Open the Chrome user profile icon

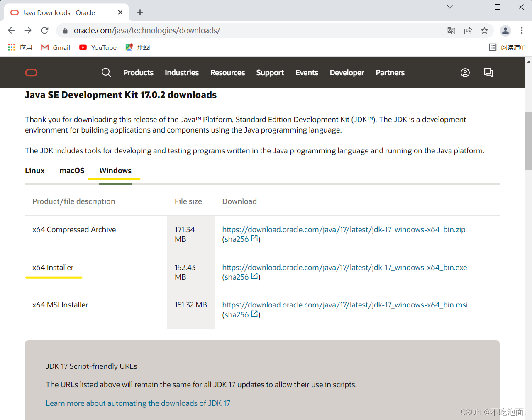[x=505, y=30]
